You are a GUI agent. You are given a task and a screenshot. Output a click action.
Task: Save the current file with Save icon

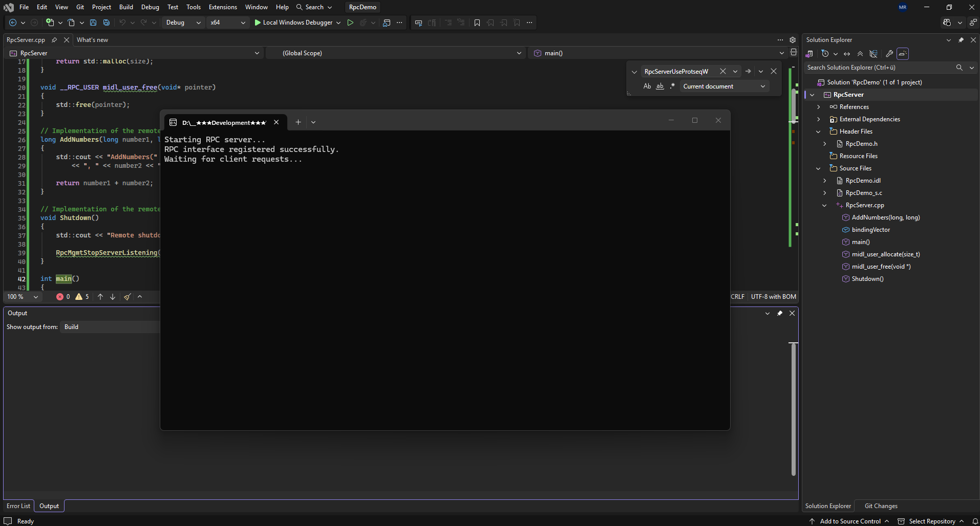point(93,23)
